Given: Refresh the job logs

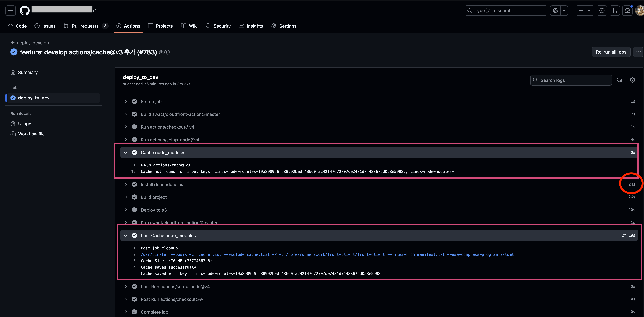Looking at the screenshot, I should coord(620,80).
